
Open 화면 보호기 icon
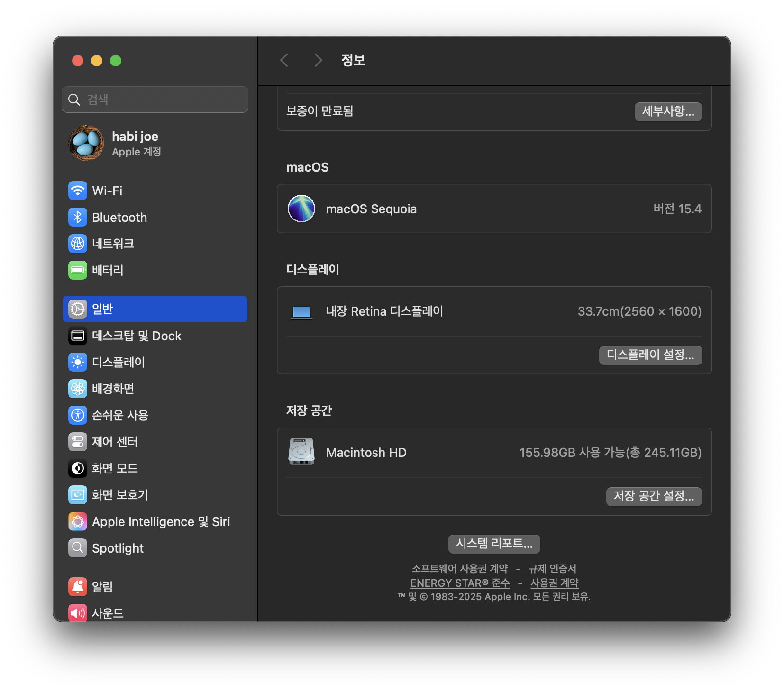pos(78,495)
